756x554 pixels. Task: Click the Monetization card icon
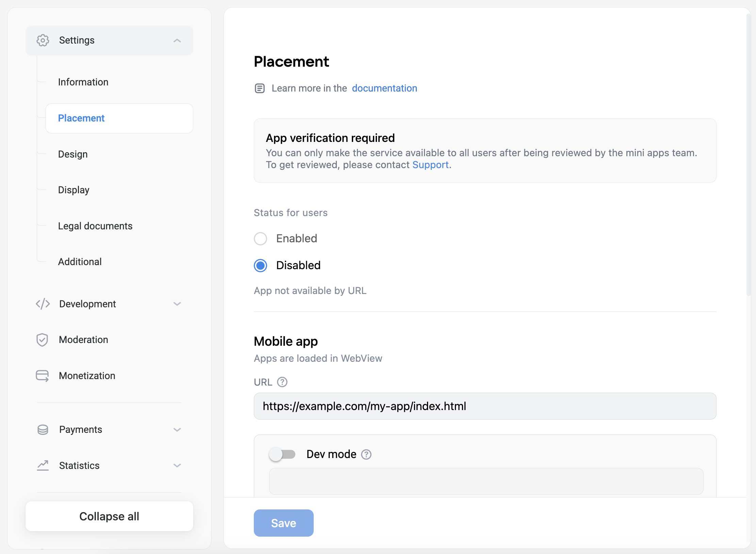(x=43, y=376)
